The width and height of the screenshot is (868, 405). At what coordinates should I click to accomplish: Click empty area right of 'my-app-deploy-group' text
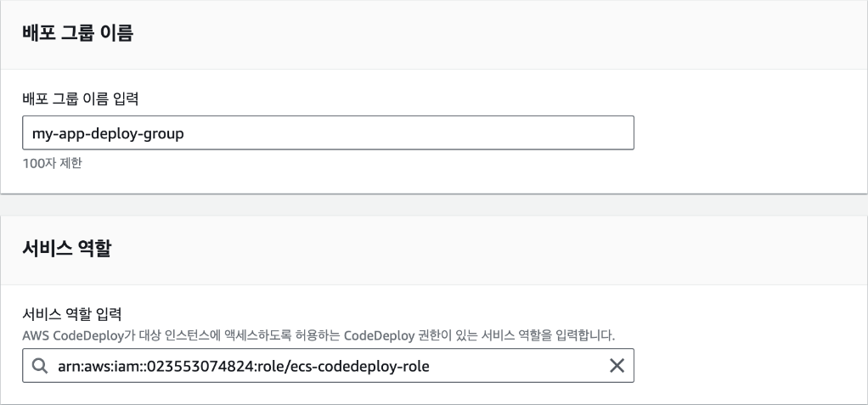pos(409,132)
